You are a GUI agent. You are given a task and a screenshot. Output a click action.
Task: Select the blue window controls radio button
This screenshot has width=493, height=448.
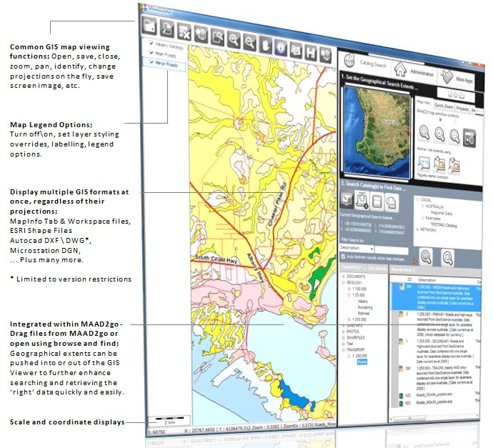pos(440,119)
